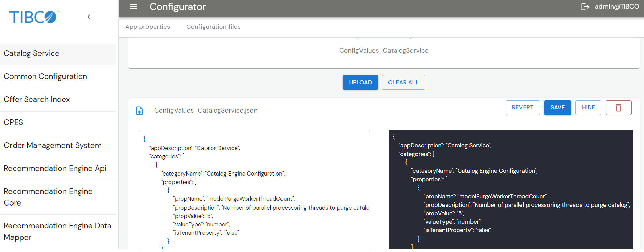Screen dimensions: 644x252
Task: Select Offer Search Index from sidebar
Action: click(37, 99)
